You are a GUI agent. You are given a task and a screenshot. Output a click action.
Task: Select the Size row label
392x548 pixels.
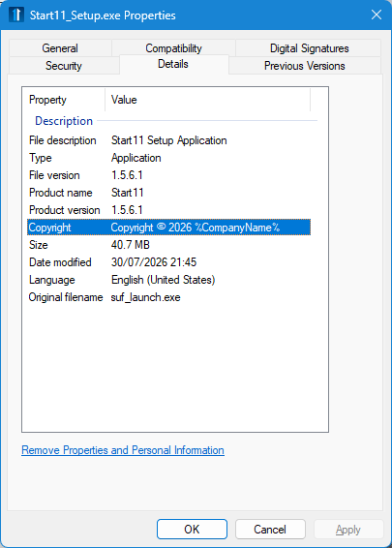(38, 245)
